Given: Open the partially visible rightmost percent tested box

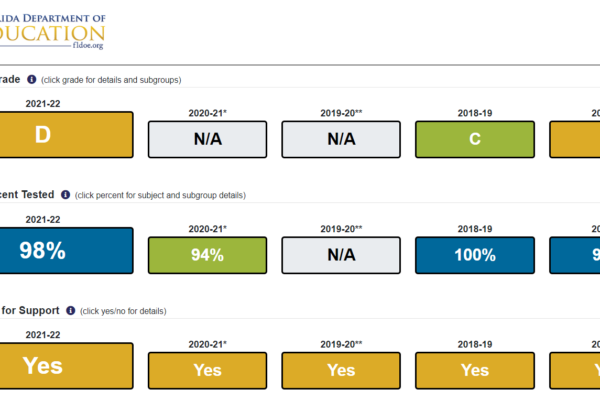Looking at the screenshot, I should (x=575, y=255).
